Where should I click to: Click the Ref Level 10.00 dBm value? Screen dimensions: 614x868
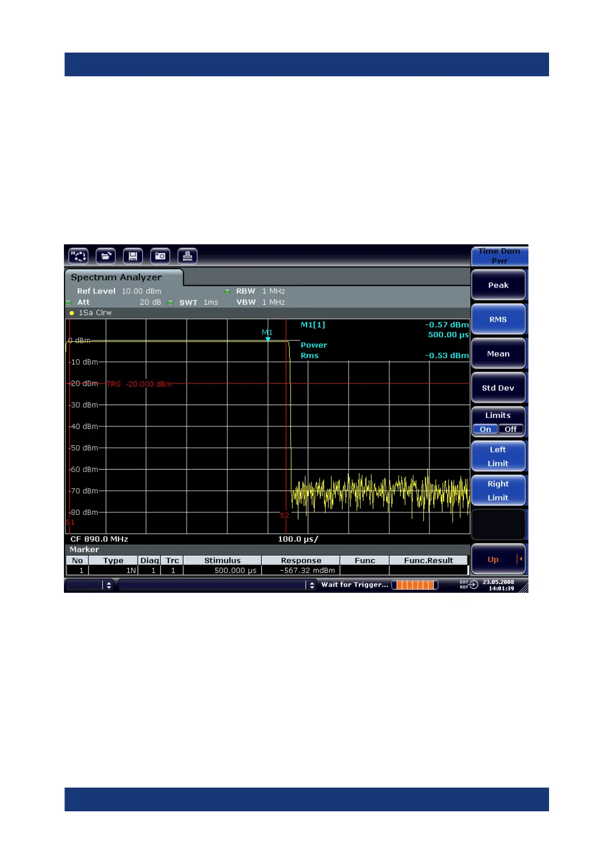point(141,291)
